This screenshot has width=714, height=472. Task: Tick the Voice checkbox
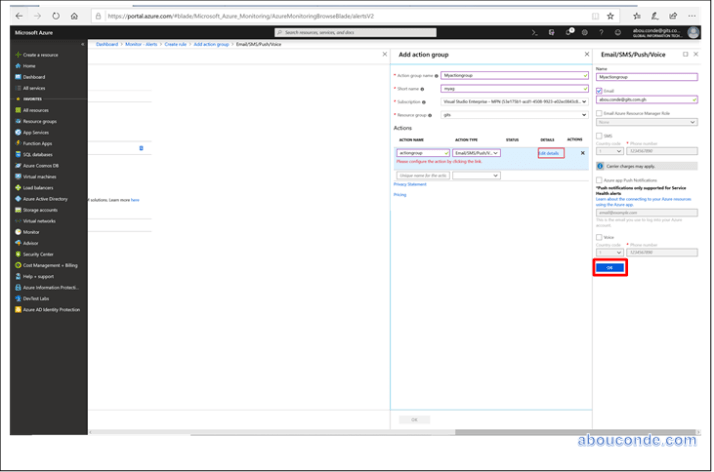coord(598,237)
